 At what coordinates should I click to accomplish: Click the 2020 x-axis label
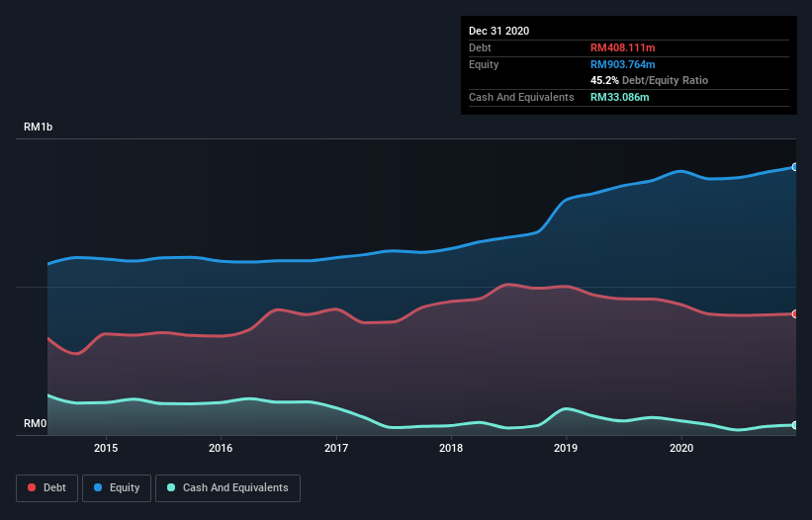(681, 448)
